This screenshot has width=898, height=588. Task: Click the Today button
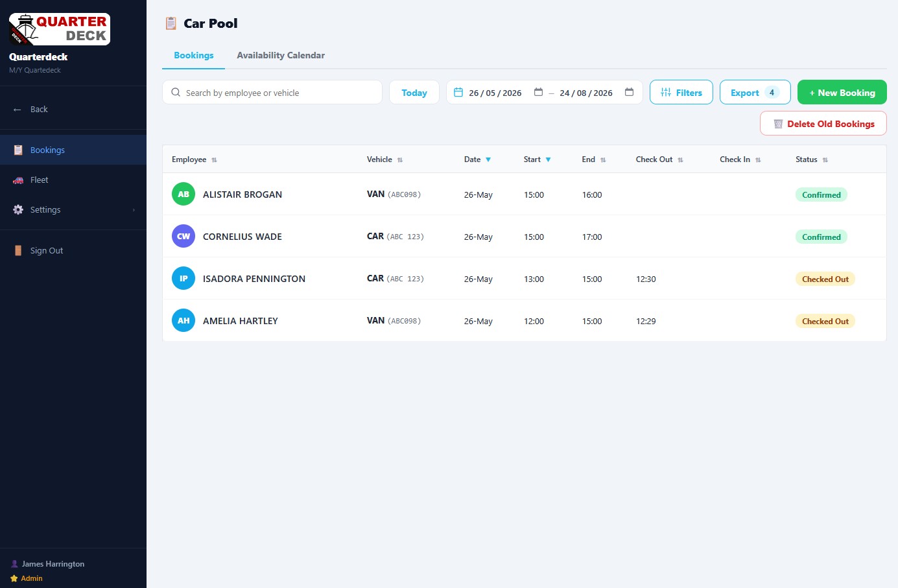[414, 92]
